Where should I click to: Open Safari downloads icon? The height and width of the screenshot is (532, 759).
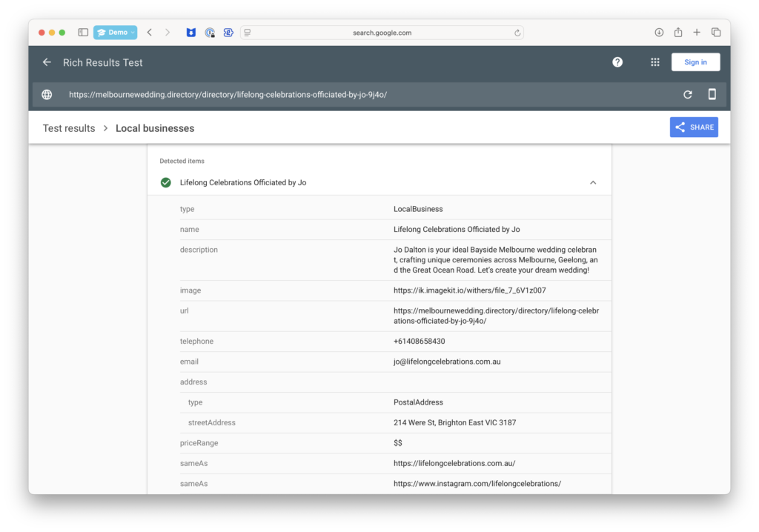pos(659,33)
